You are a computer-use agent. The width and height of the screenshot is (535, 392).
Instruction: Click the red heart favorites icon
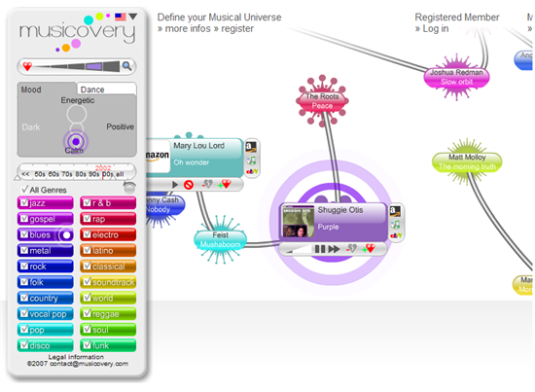tap(27, 66)
